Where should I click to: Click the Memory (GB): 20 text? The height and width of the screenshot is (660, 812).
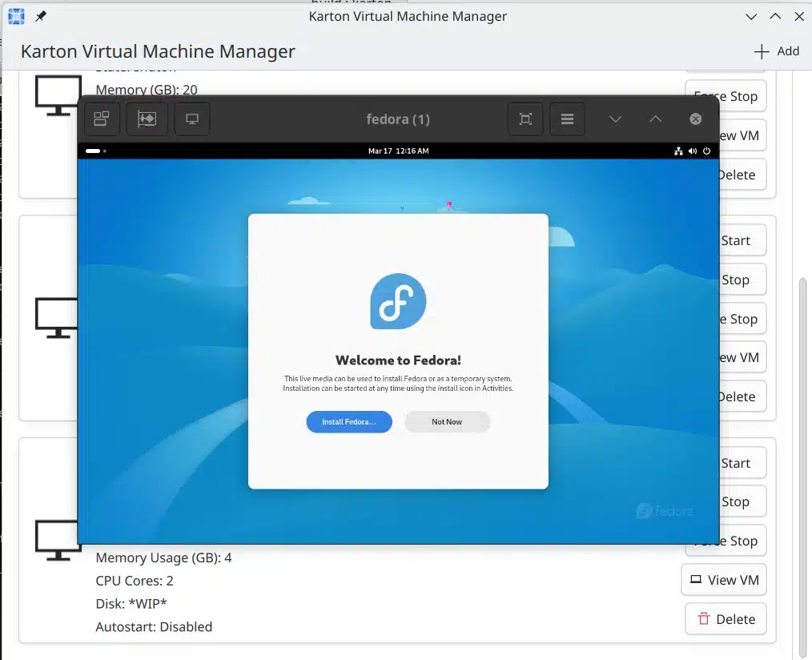147,90
